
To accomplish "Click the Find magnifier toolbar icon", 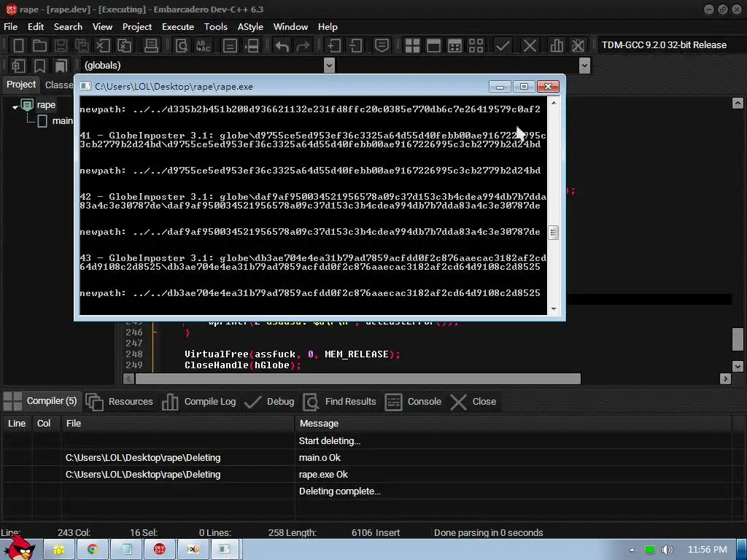I will pos(182,46).
